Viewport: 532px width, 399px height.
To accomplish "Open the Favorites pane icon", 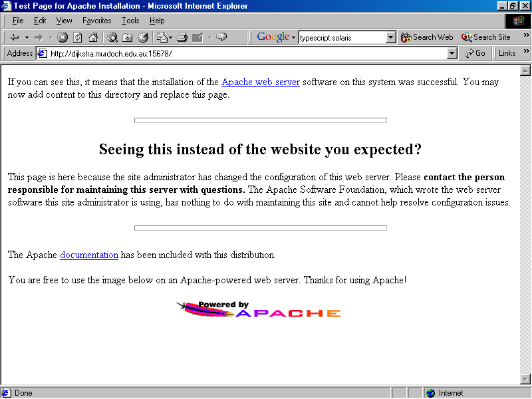I will click(x=128, y=37).
